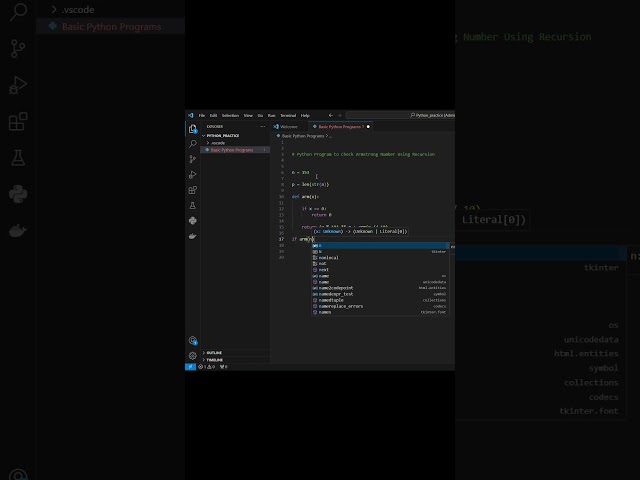Click the Basic Python Programs breadcrumb
The width and height of the screenshot is (640, 480).
coord(303,136)
